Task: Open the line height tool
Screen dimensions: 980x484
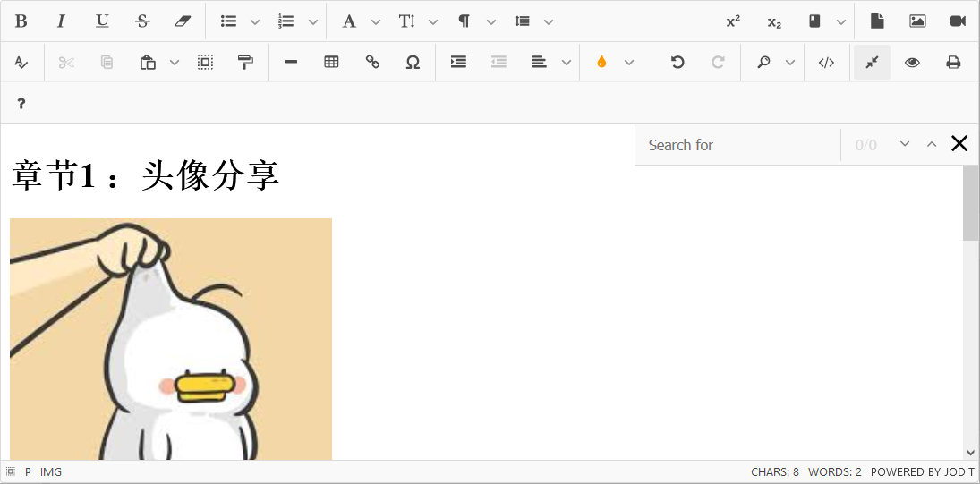Action: coord(522,21)
